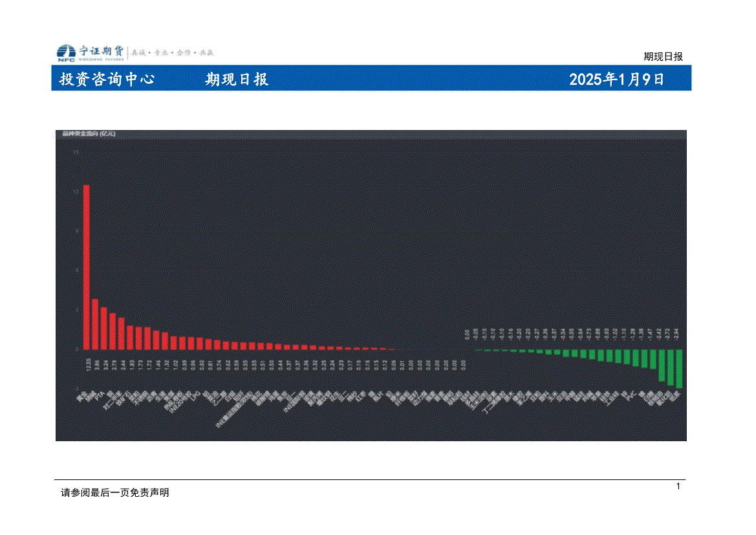This screenshot has width=756, height=535.
Task: Select the date 2025年1月9日
Action: [617, 79]
